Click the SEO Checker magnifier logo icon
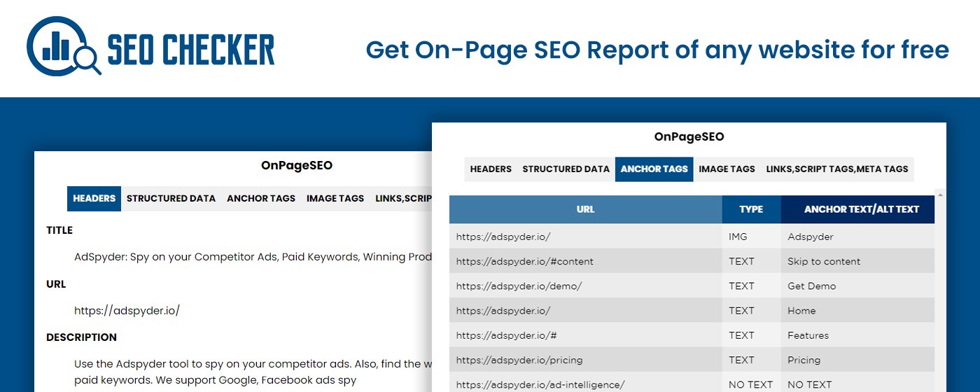The image size is (980, 392). coord(64,47)
